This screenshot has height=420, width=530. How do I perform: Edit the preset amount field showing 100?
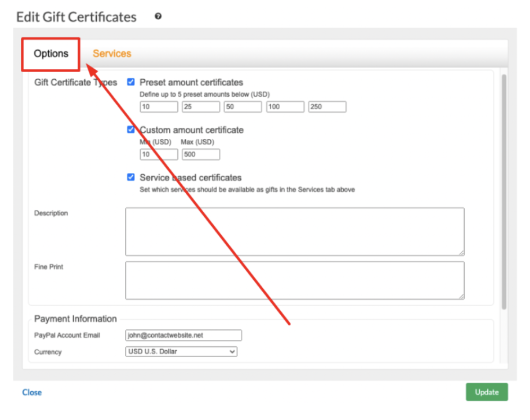[285, 107]
